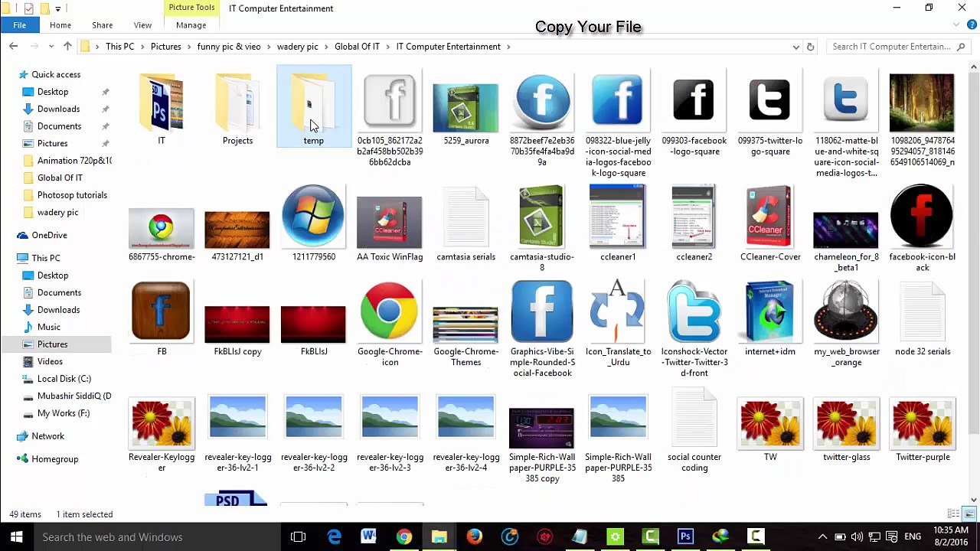This screenshot has height=551, width=980.
Task: Switch to the View ribbon tab
Action: 142,25
